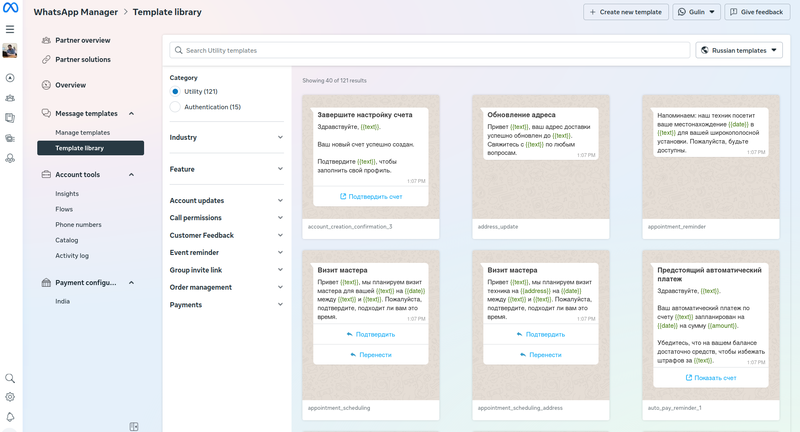
Task: Open the account_creation_confirmation_3 template card
Action: click(370, 166)
